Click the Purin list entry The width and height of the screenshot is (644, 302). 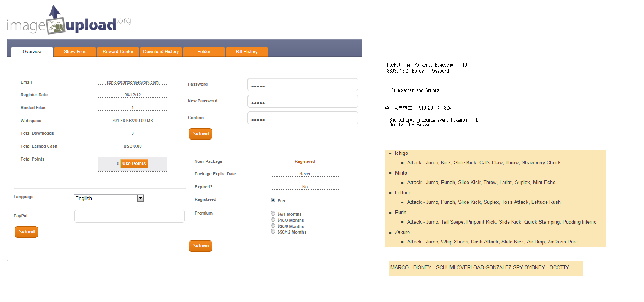400,213
